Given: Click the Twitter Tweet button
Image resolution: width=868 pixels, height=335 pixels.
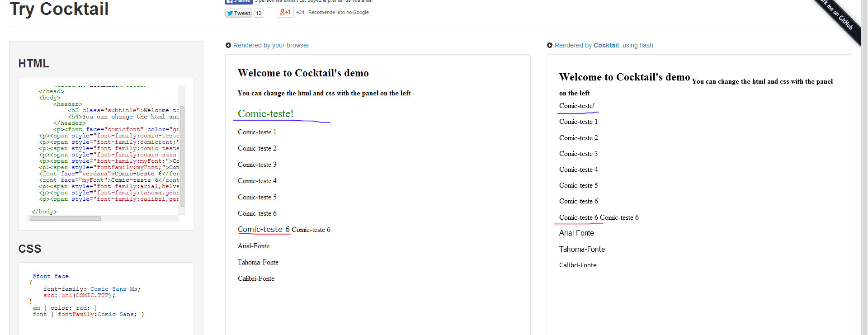Looking at the screenshot, I should (x=238, y=13).
